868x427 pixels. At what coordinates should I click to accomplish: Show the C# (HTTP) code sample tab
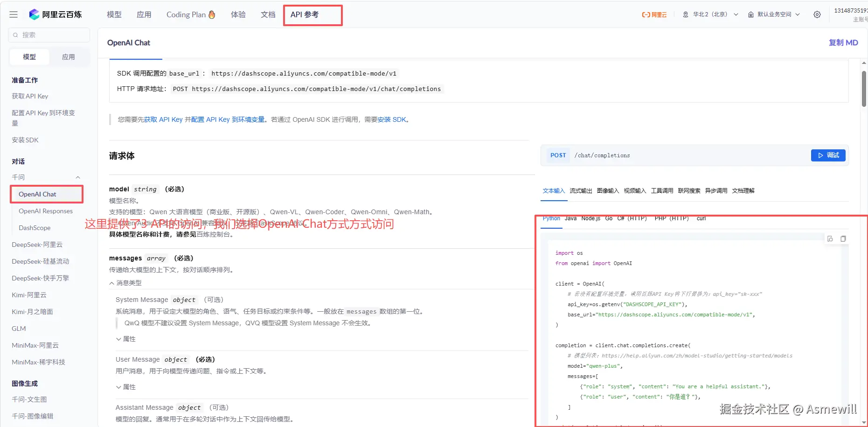pyautogui.click(x=632, y=218)
